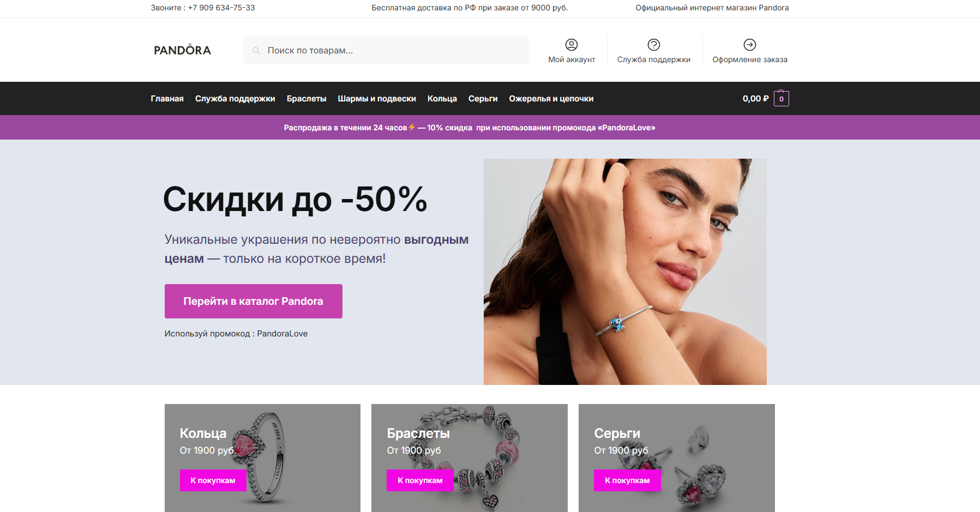
Task: Click К покупкам button on Серьги card
Action: (627, 480)
